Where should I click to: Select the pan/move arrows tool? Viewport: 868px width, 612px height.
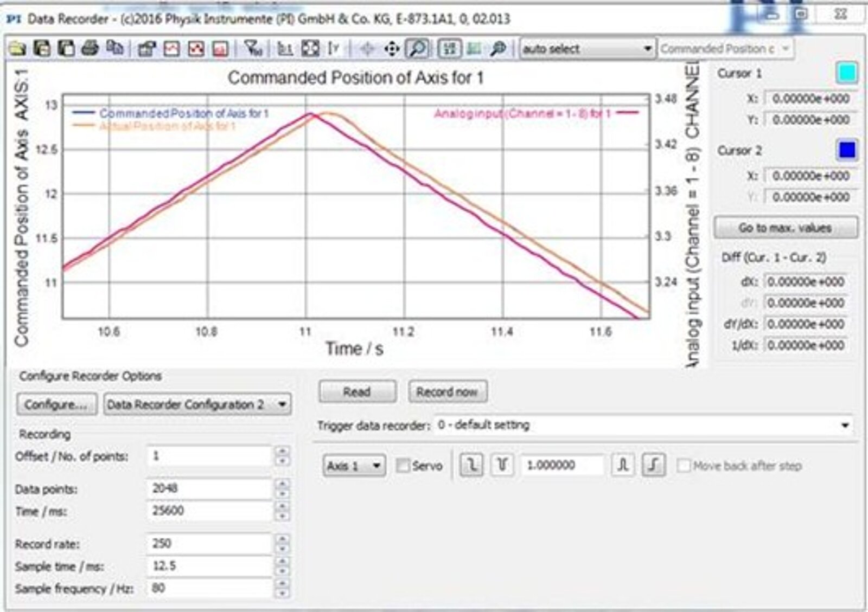pos(391,49)
